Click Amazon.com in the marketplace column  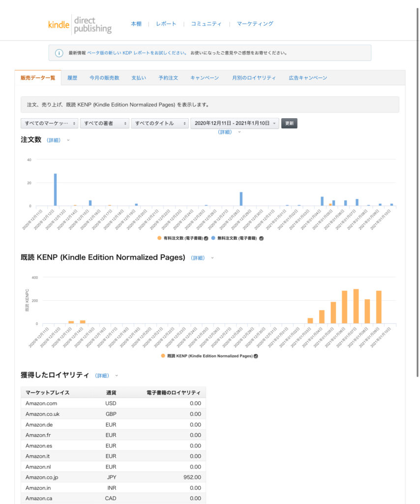41,404
